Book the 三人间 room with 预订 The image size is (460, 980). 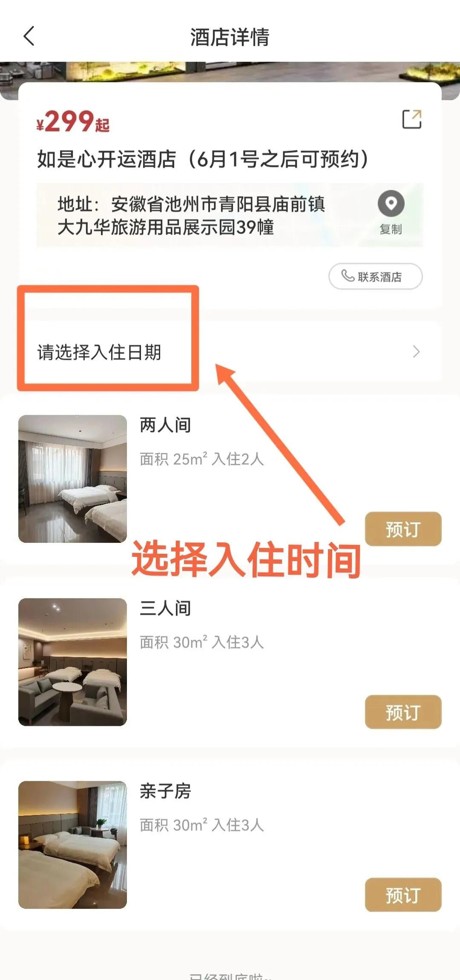403,712
